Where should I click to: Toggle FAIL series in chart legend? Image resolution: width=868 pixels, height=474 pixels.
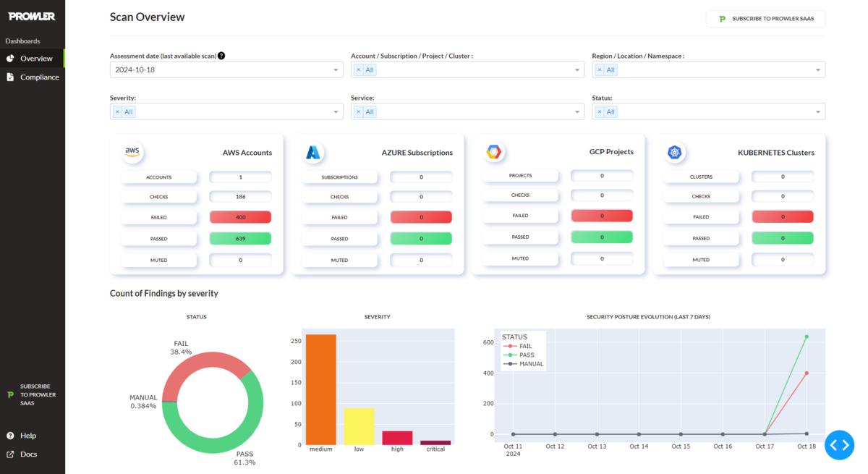tap(518, 346)
